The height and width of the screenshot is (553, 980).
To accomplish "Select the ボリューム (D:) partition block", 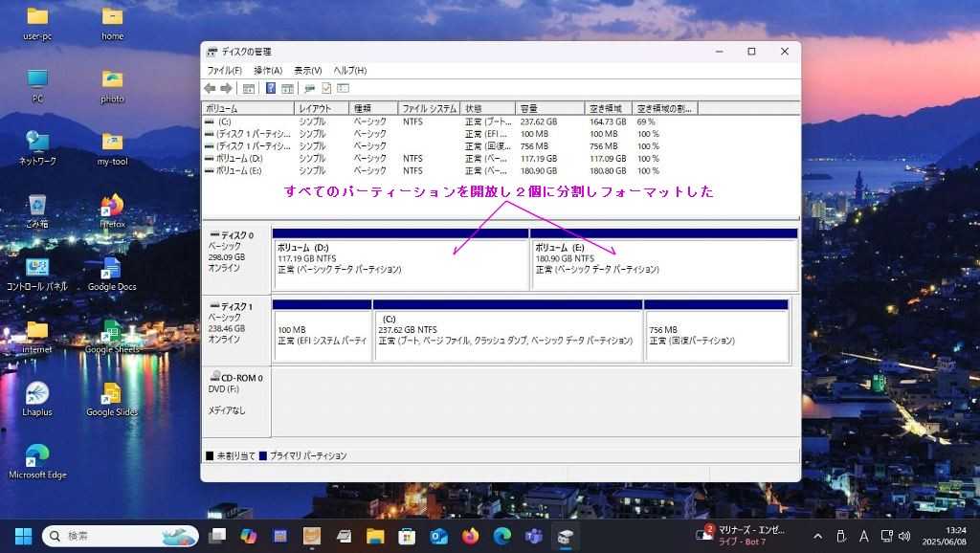I will coord(400,264).
